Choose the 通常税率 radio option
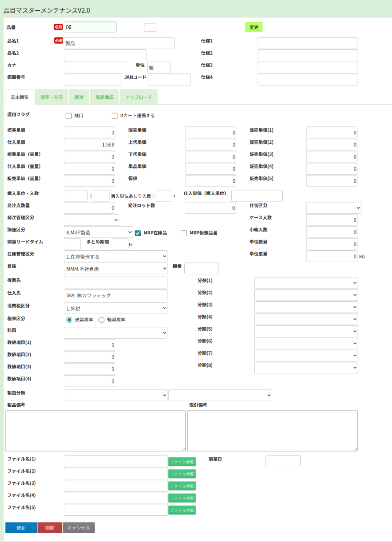 tap(69, 320)
